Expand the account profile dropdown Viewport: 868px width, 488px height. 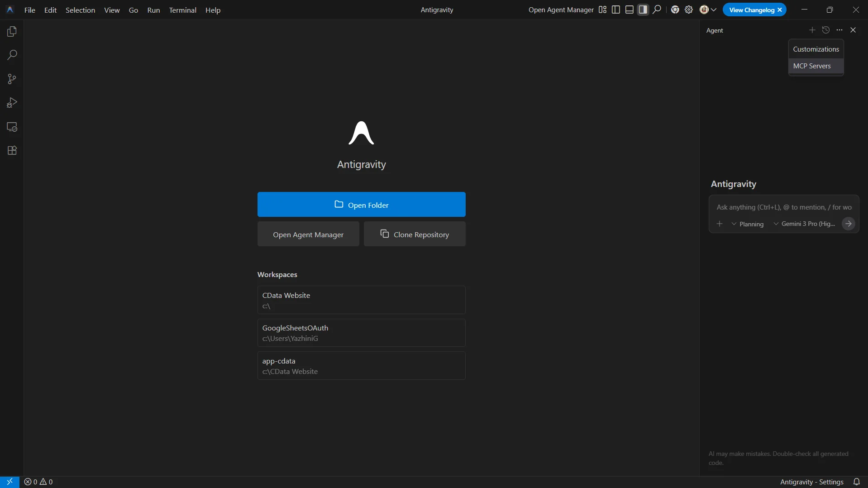(708, 10)
